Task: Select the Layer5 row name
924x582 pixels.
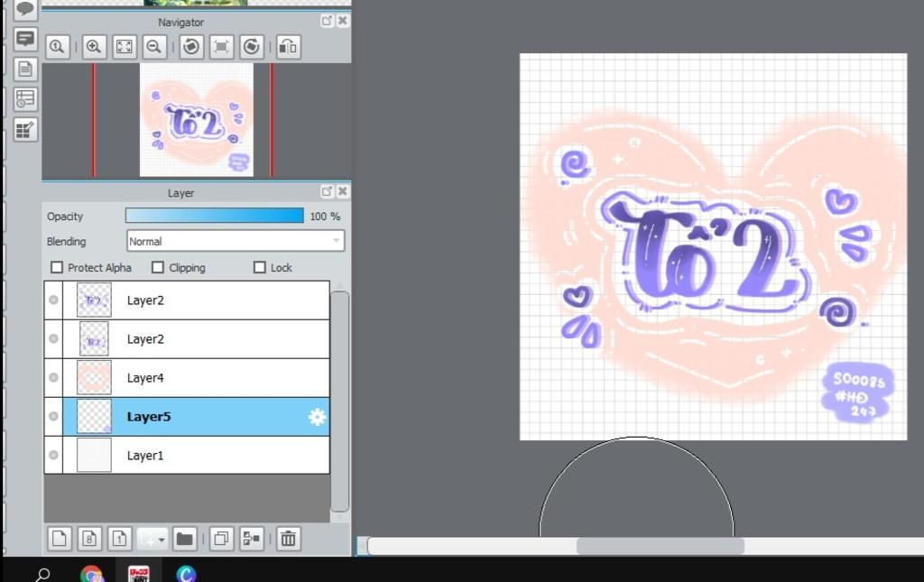Action: point(149,417)
